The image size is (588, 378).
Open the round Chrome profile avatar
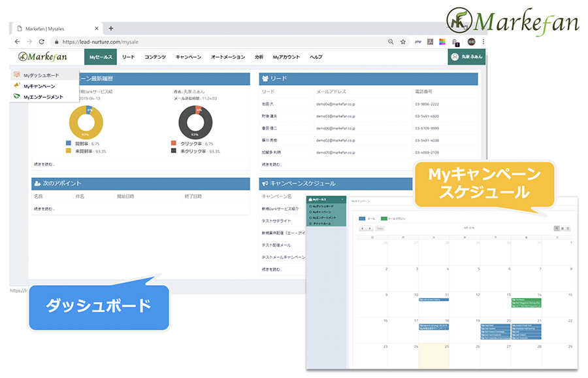[471, 42]
